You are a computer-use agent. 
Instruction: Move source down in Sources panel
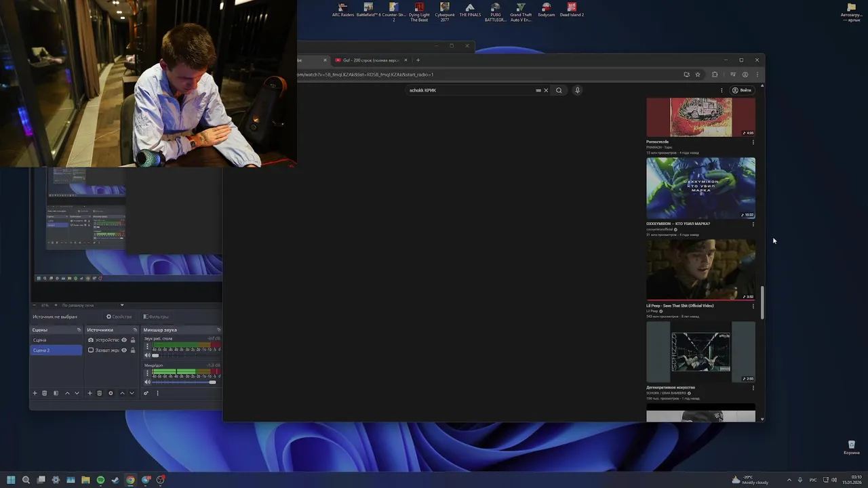[132, 393]
